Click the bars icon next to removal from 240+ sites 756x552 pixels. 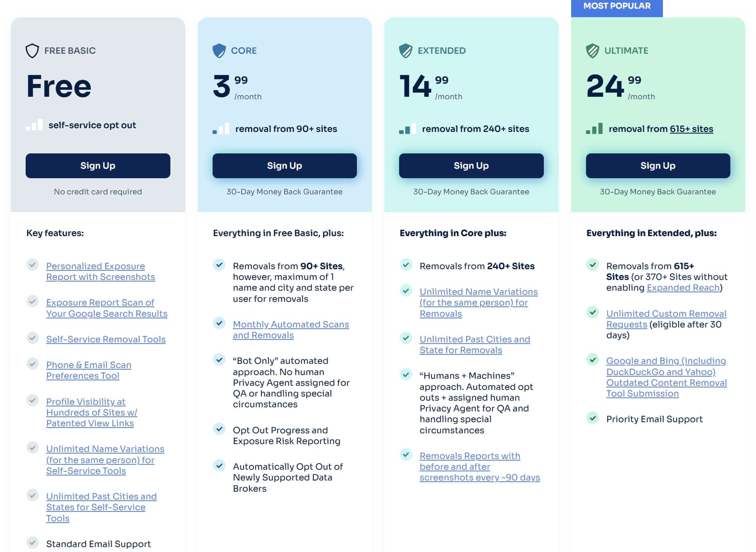[407, 129]
